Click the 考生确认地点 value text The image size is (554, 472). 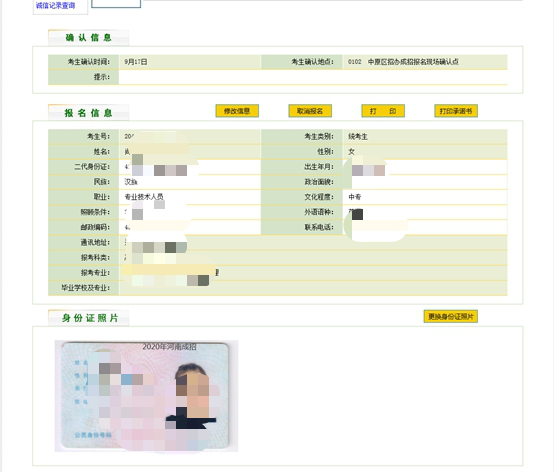[403, 62]
